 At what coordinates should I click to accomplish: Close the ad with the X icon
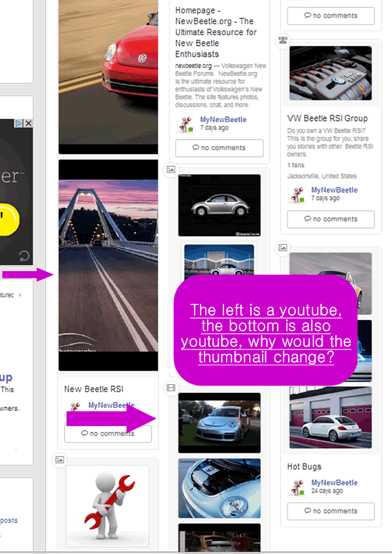point(29,123)
